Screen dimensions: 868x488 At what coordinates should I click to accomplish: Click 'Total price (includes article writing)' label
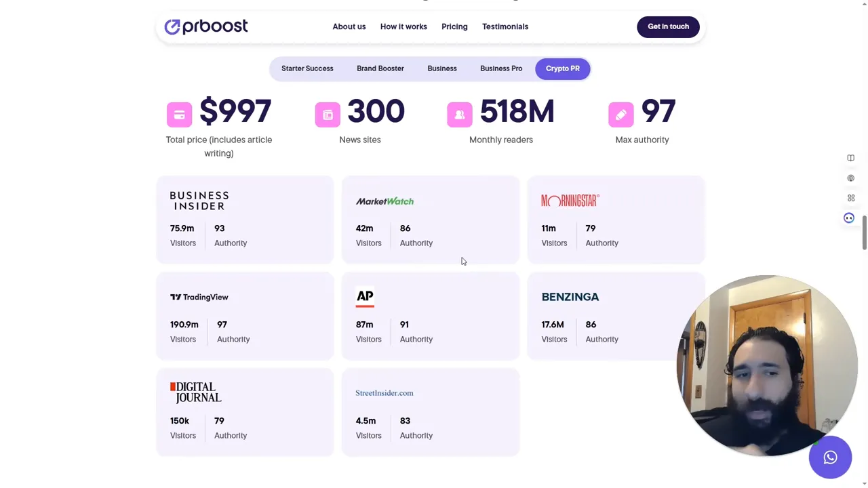click(x=219, y=146)
